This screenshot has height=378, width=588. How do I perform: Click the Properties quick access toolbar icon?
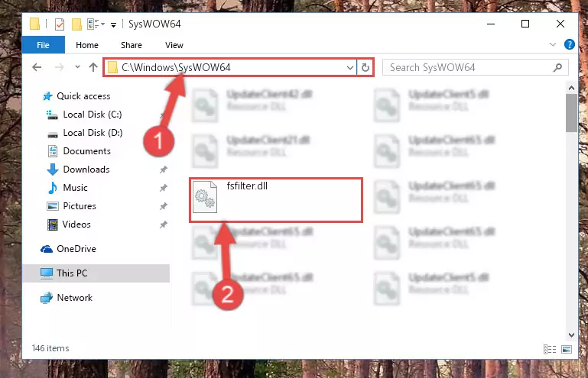pyautogui.click(x=59, y=24)
